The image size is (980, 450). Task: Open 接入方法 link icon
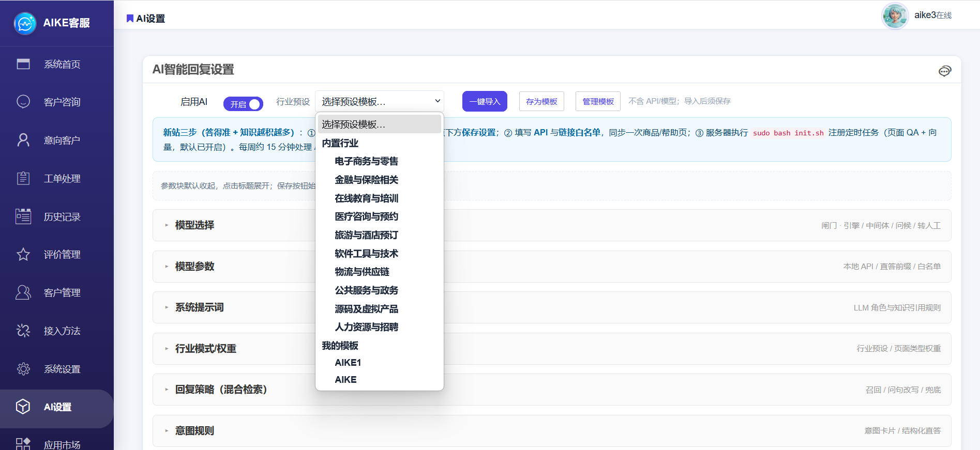(x=23, y=331)
